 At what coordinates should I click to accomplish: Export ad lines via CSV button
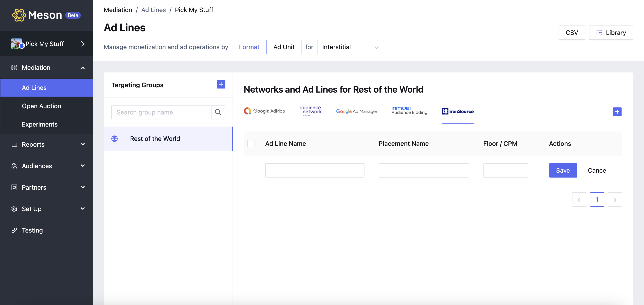tap(572, 33)
